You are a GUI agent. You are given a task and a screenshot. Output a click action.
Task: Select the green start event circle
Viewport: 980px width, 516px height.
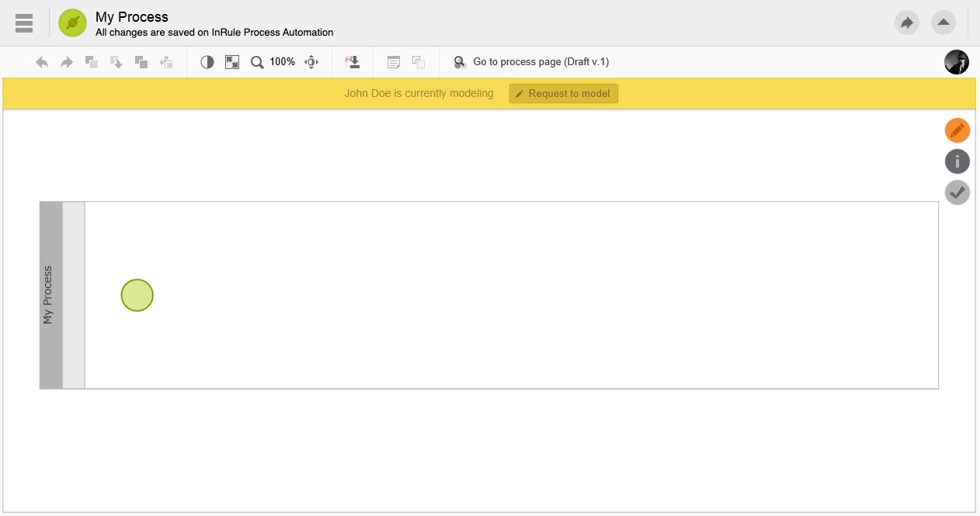coord(137,296)
